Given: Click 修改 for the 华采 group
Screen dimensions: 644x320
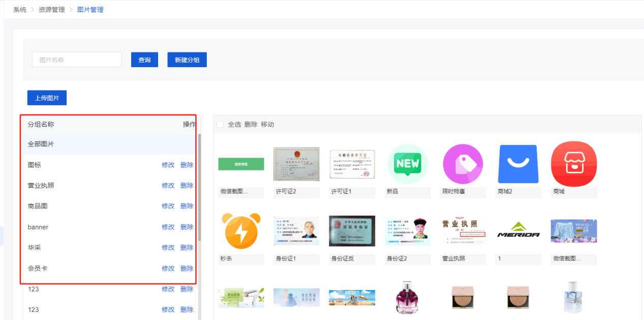Looking at the screenshot, I should (168, 248).
